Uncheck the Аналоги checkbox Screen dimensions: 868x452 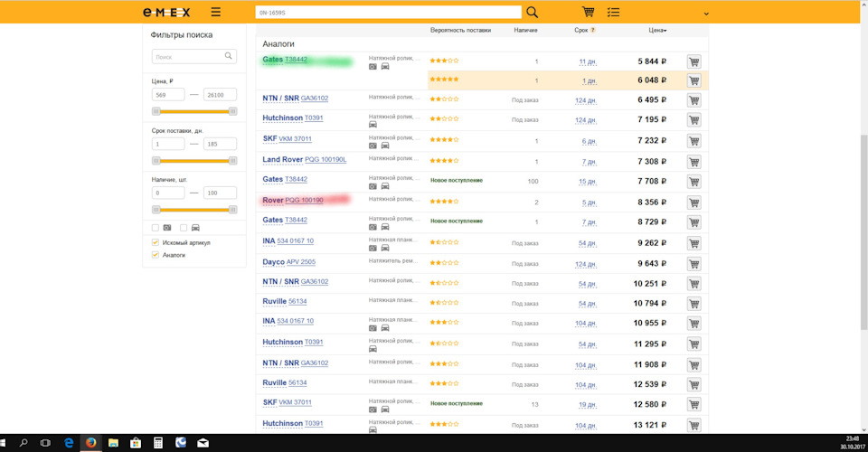(x=155, y=255)
